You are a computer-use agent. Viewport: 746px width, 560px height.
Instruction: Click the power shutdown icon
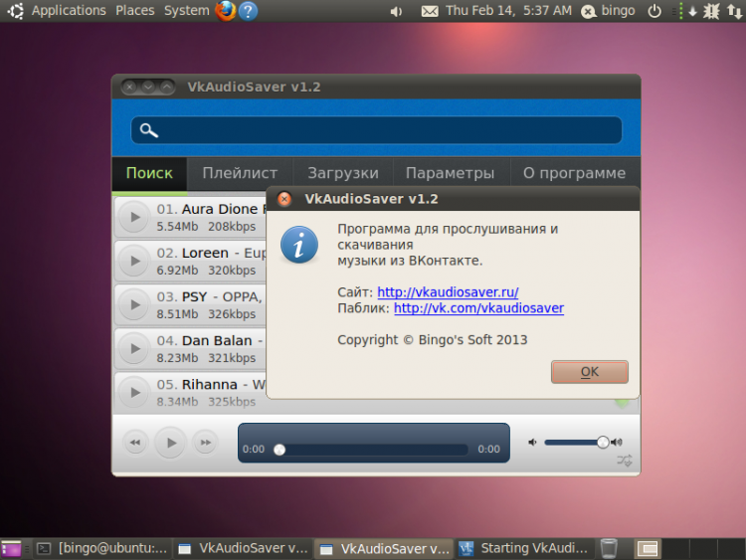coord(654,11)
